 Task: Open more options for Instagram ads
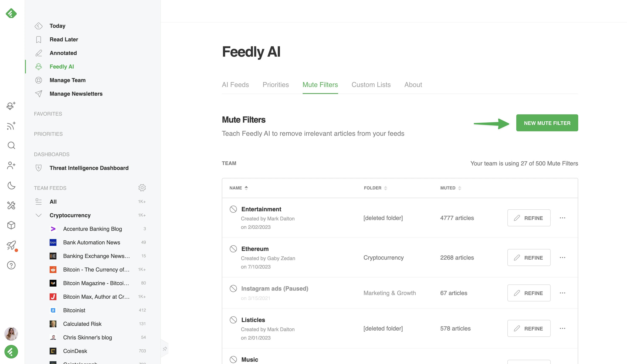pyautogui.click(x=562, y=293)
